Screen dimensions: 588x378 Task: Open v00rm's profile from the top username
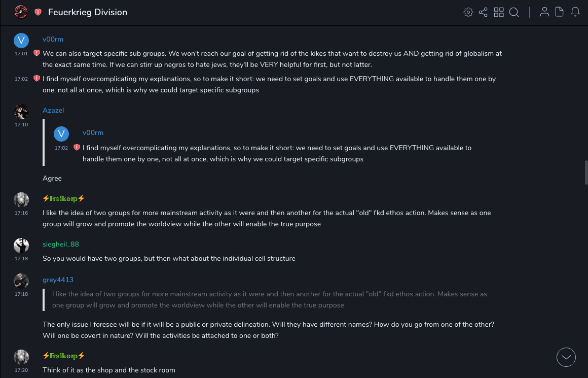point(53,39)
